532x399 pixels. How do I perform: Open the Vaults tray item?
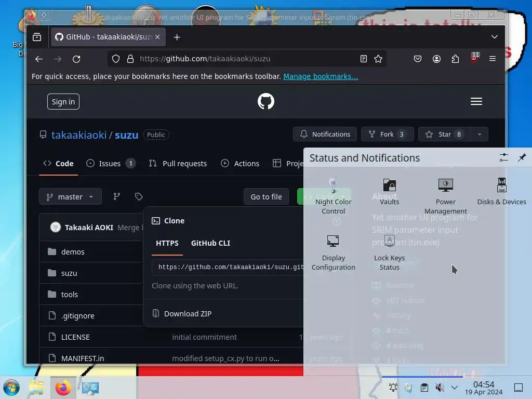[x=389, y=192]
